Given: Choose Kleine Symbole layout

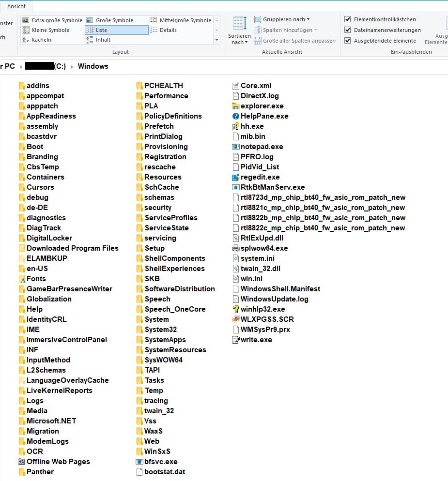Looking at the screenshot, I should click(46, 30).
